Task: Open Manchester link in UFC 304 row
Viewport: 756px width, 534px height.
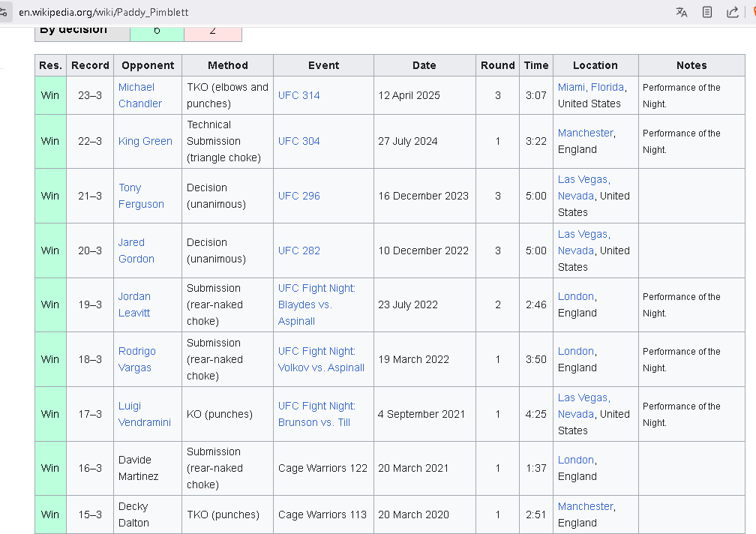Action: 585,133
